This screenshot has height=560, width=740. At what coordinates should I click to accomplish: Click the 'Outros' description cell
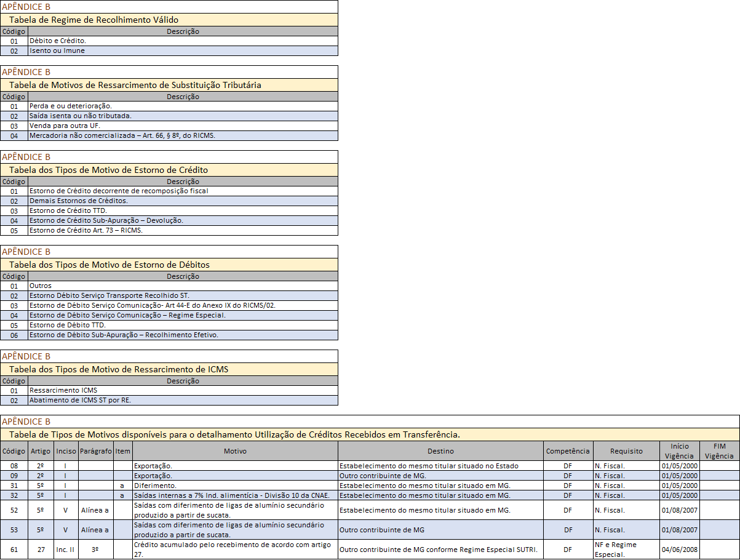(183, 286)
